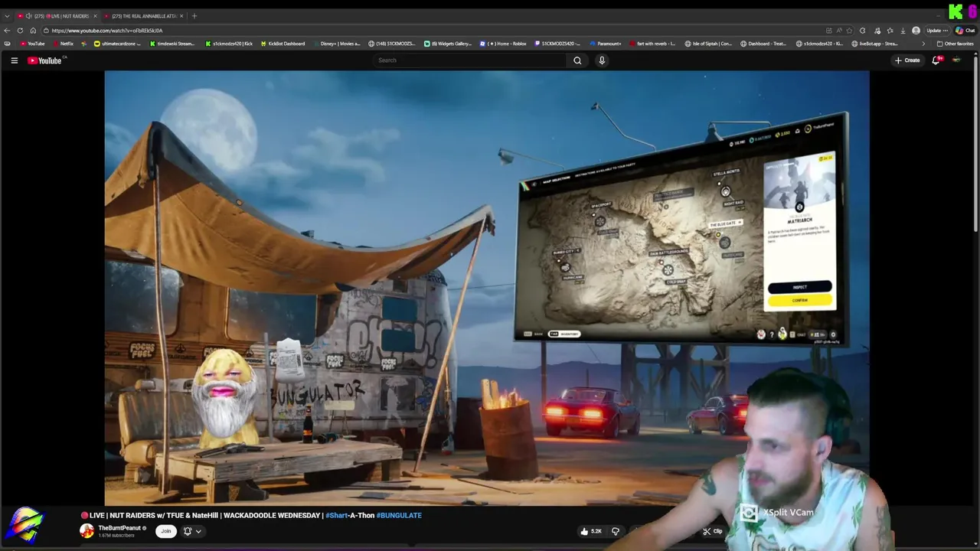Open the s1ckmodzs420 | Kick bookmark
Image resolution: width=980 pixels, height=551 pixels.
(x=228, y=44)
